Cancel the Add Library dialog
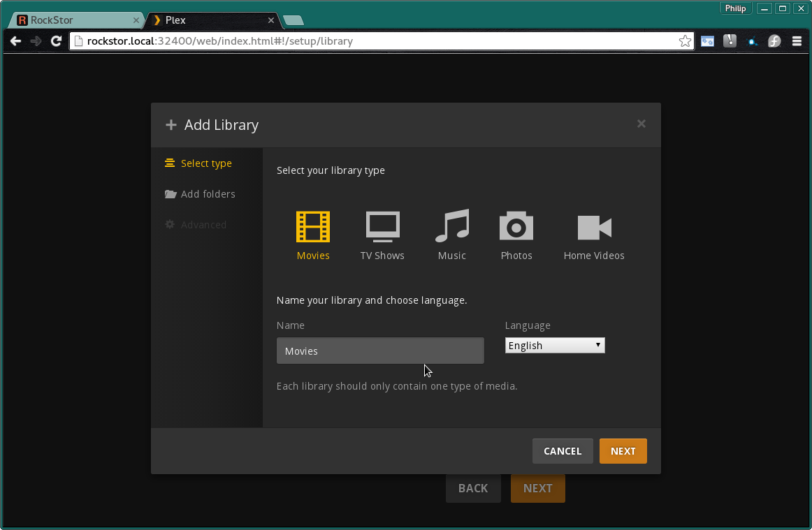 (x=563, y=451)
